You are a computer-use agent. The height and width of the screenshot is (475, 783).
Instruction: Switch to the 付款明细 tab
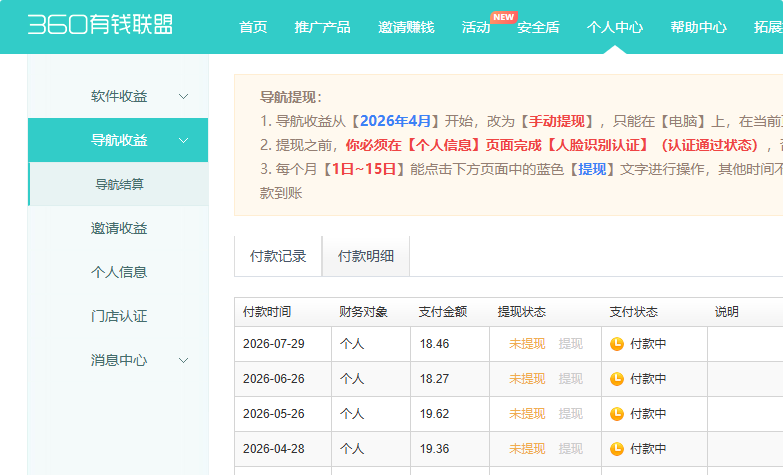366,256
